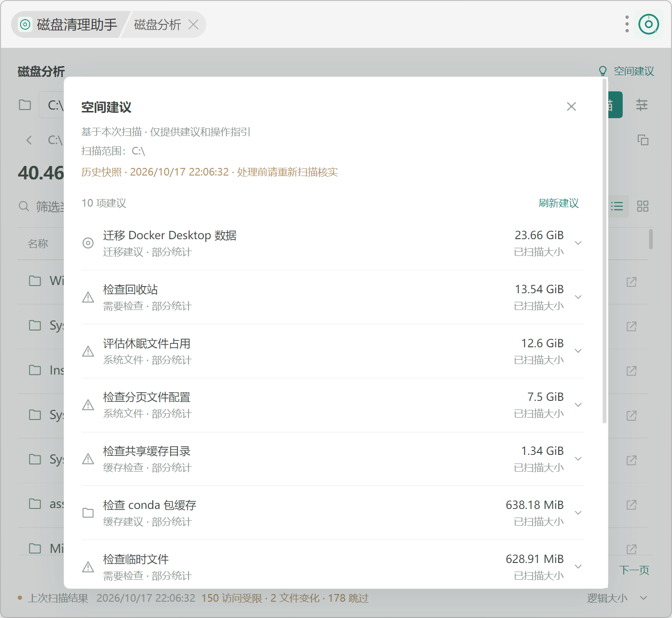The height and width of the screenshot is (618, 672).
Task: Open the ass folder row externally
Action: 631,505
